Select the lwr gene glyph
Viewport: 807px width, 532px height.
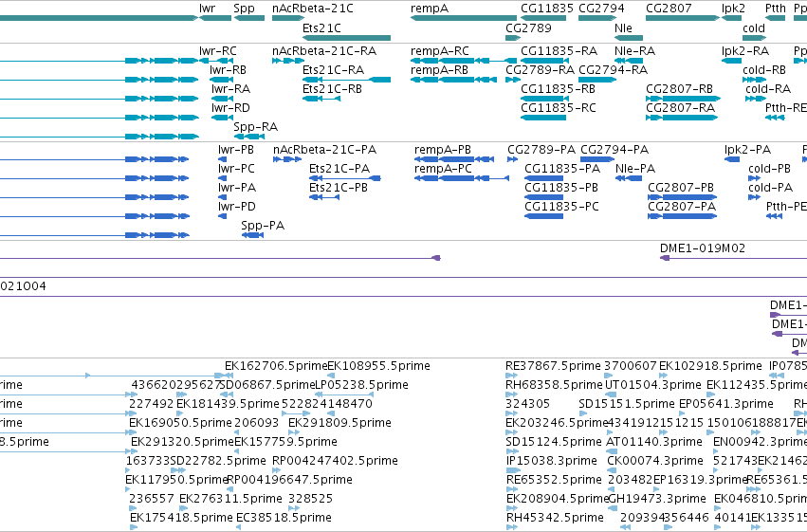[215, 18]
